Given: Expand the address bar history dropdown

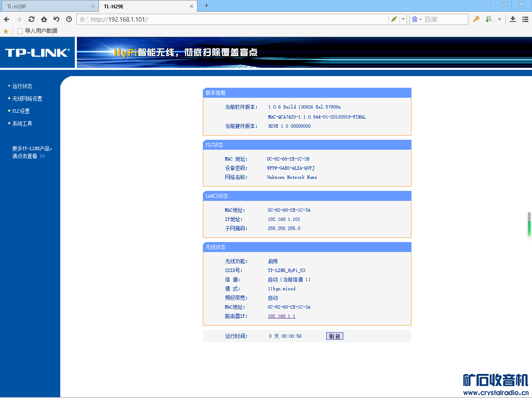Looking at the screenshot, I should (403, 19).
